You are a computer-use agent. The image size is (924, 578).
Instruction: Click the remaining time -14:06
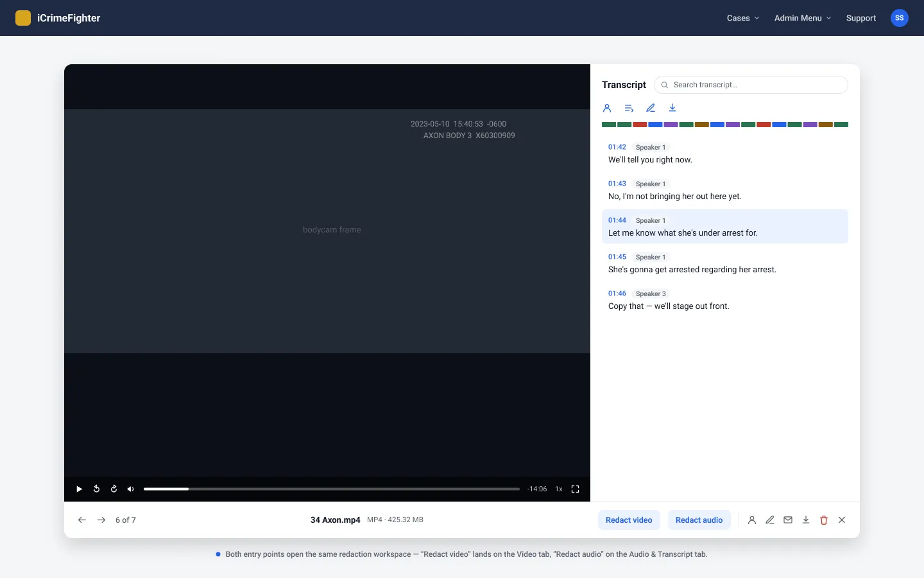coord(537,489)
